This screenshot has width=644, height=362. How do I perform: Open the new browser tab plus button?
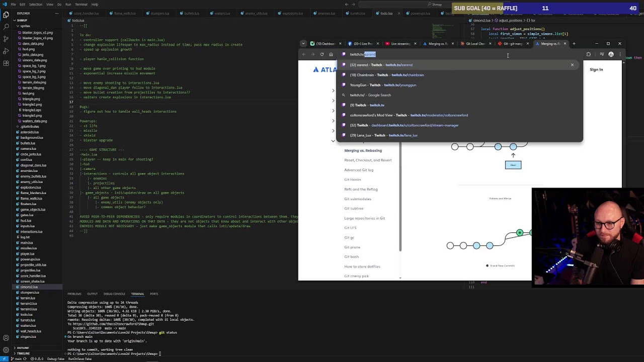point(574,44)
